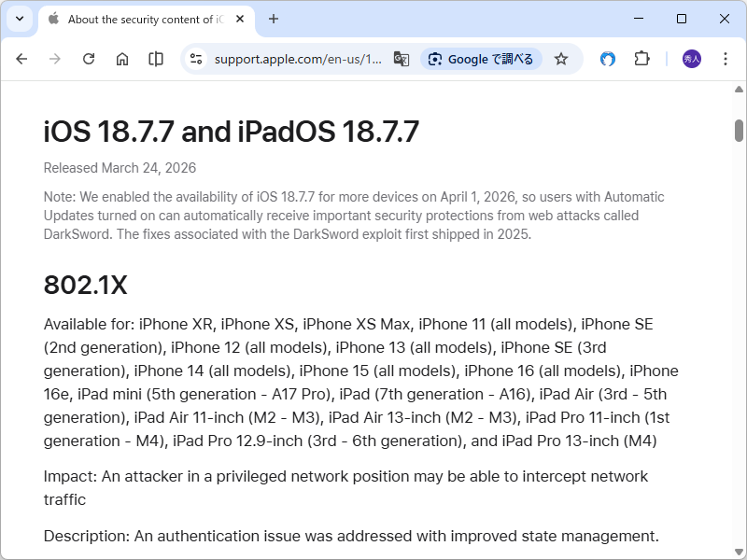Click the page's vertical scrollbar thumb
The height and width of the screenshot is (560, 747).
739,131
